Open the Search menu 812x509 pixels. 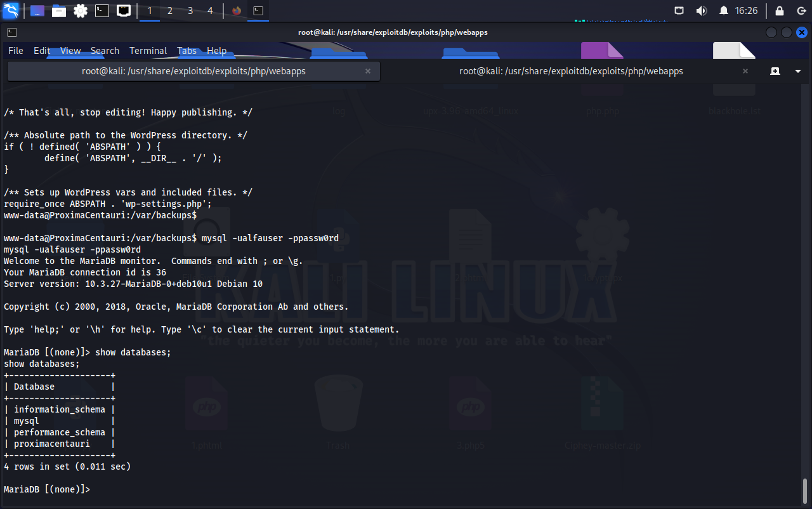pyautogui.click(x=105, y=51)
